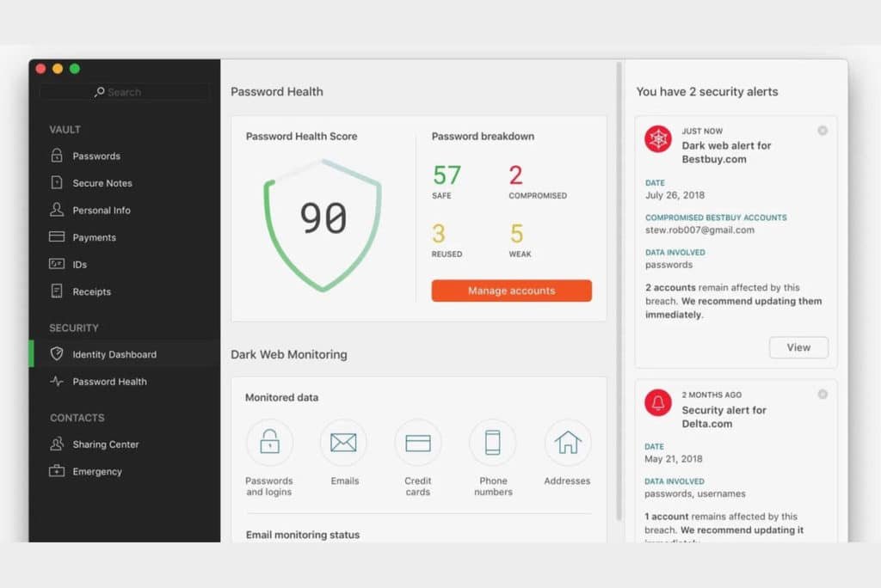Click the red dark web alert icon
The width and height of the screenshot is (881, 588).
click(658, 139)
